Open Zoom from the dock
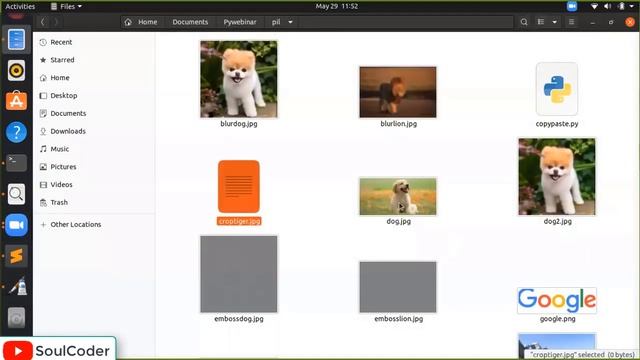This screenshot has width=640, height=360. (16, 225)
